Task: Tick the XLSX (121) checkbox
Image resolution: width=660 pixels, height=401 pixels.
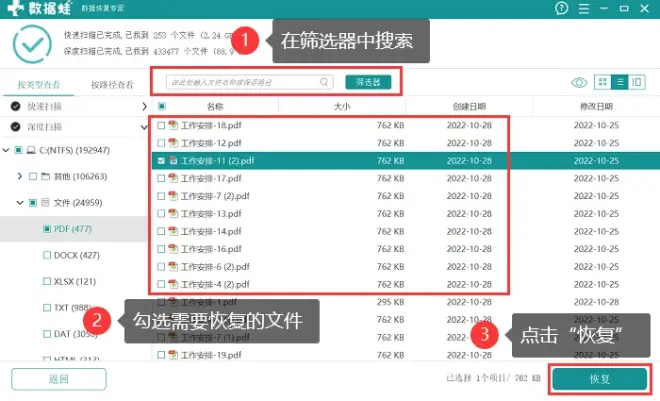Action: 47,281
